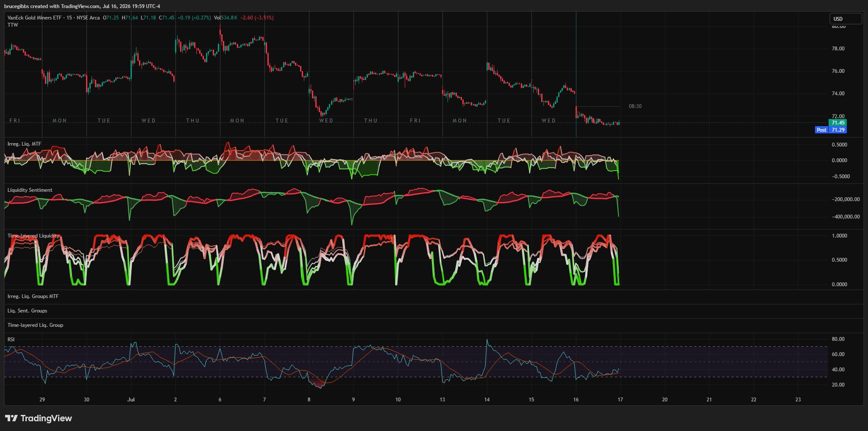868x431 pixels.
Task: Click the low value L71.18
Action: [x=148, y=18]
